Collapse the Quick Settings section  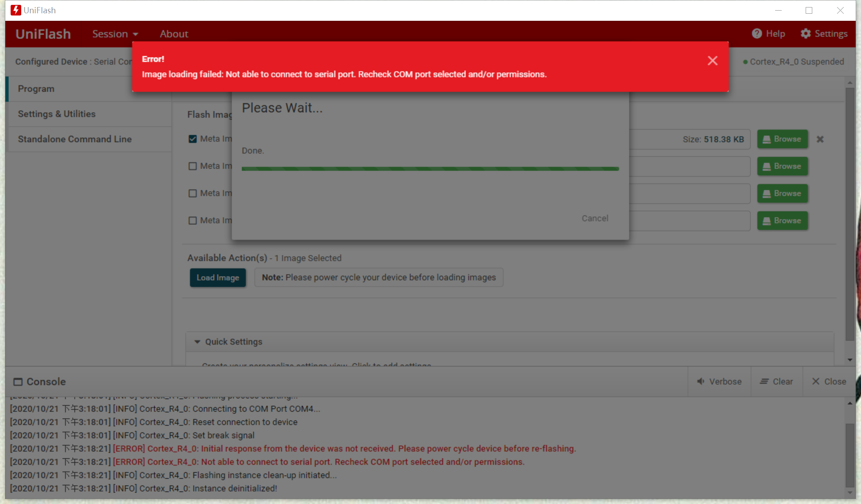(198, 342)
